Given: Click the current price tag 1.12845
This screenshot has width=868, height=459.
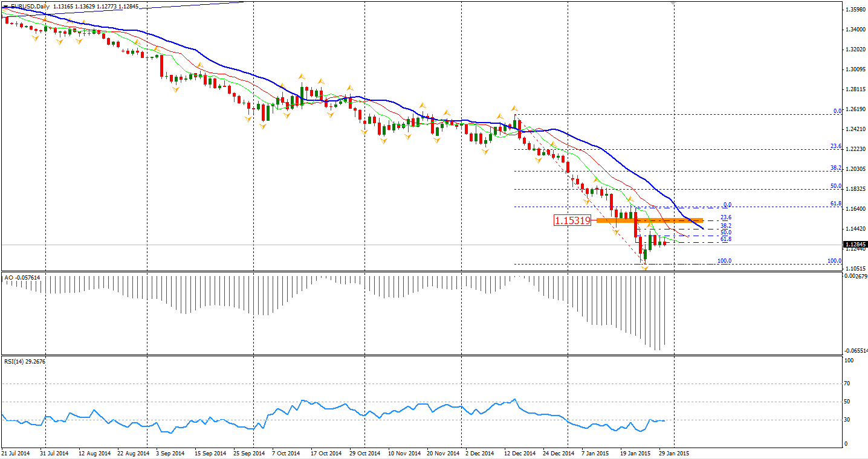Looking at the screenshot, I should point(855,245).
